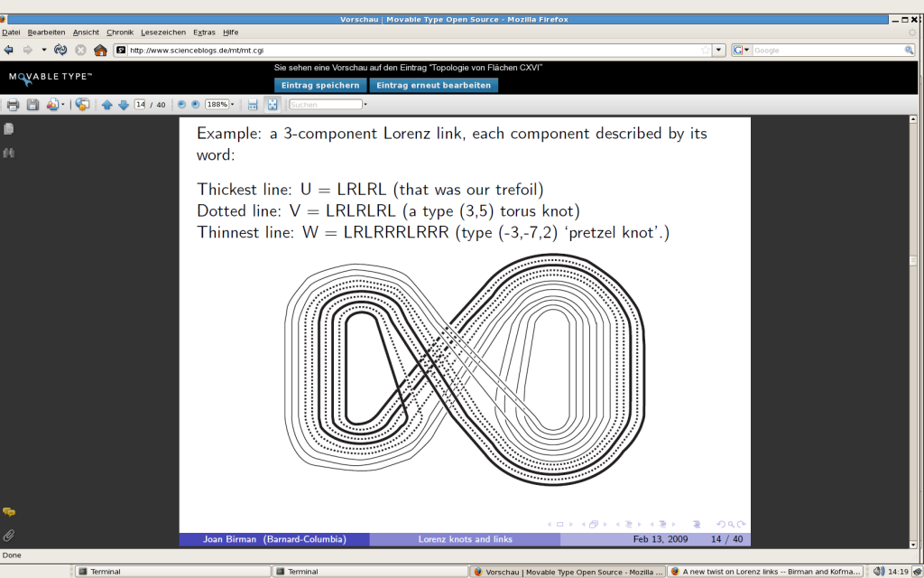Open the Lesezeichen menu
This screenshot has width=924, height=578.
point(162,32)
